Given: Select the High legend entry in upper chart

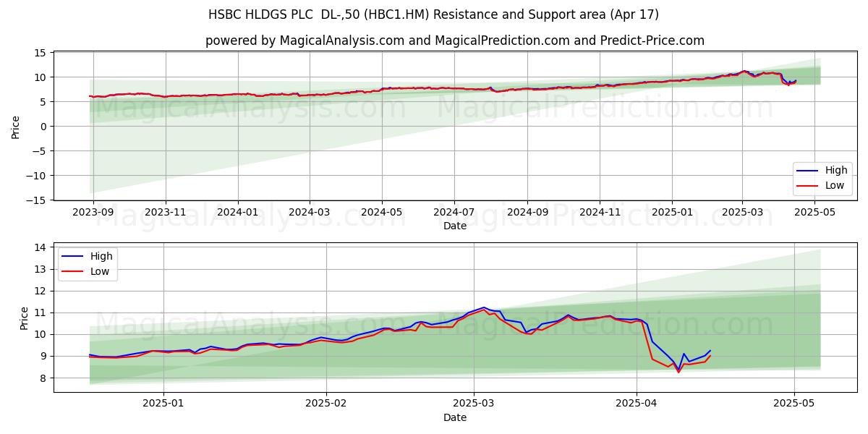Looking at the screenshot, I should point(823,171).
